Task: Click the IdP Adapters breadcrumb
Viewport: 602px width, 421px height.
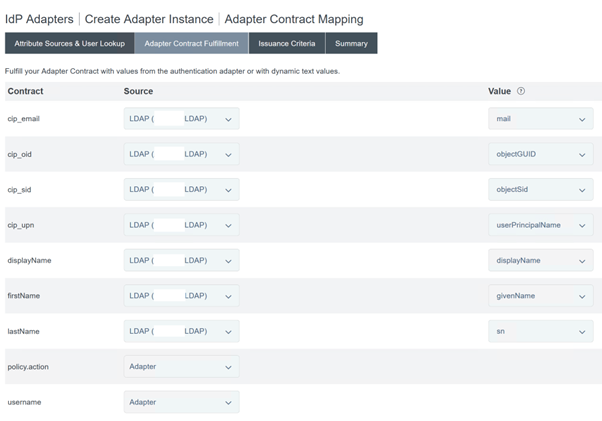Action: click(39, 19)
